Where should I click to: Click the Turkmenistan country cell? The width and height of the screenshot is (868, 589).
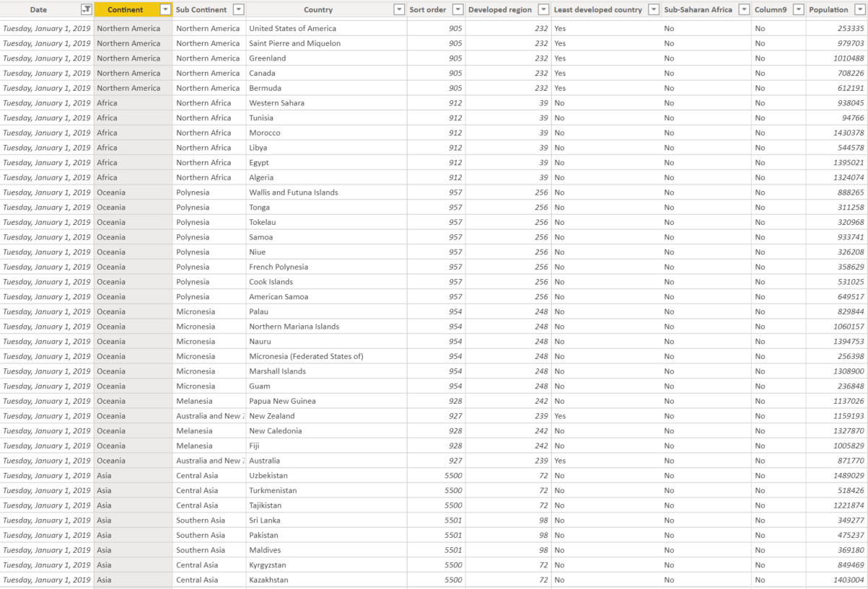(326, 490)
